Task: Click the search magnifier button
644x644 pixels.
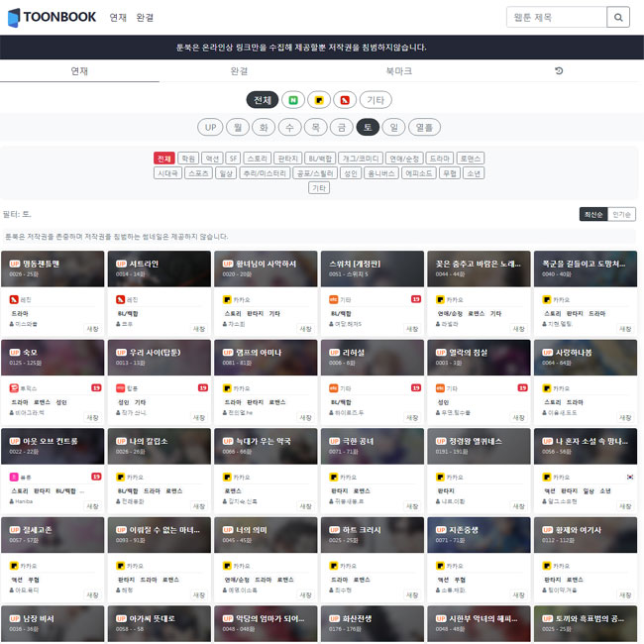Action: [x=617, y=17]
